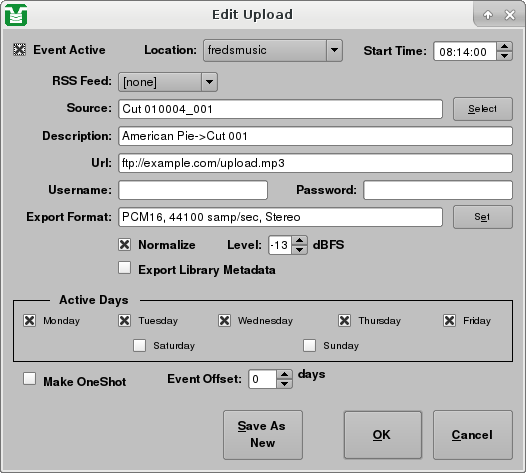Decrease Event Offset days with down arrow
This screenshot has height=473, width=526.
284,384
